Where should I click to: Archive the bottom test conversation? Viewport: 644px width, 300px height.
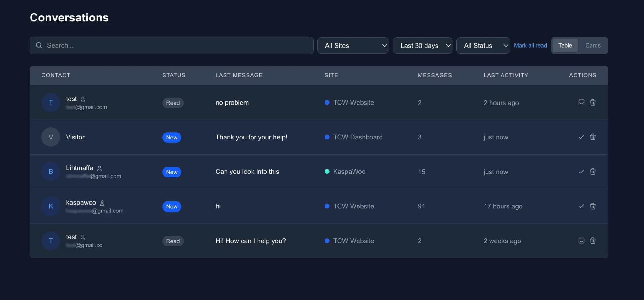pos(581,241)
